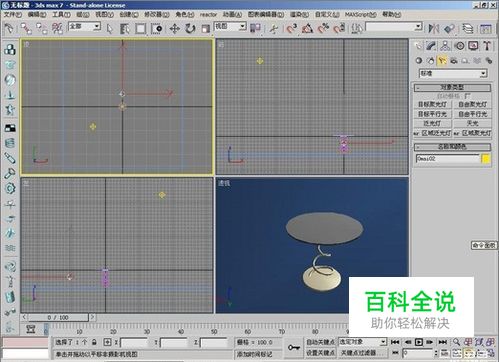499x362 pixels.
Task: Choose the rectangular selection region tool
Action: point(141,29)
